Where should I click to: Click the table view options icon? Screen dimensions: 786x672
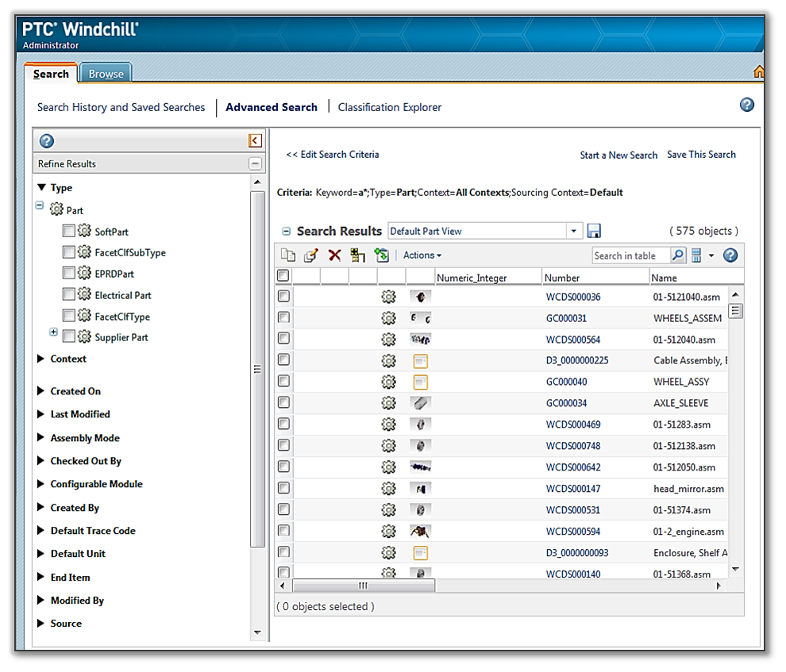(x=696, y=255)
